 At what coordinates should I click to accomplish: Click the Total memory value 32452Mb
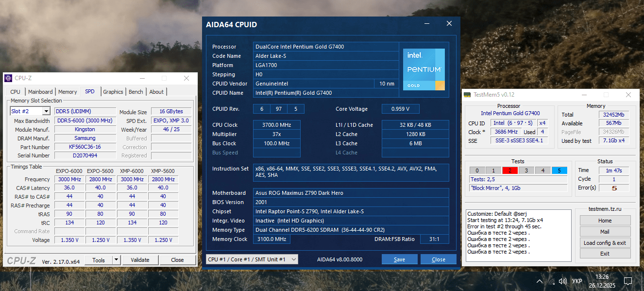pyautogui.click(x=614, y=115)
